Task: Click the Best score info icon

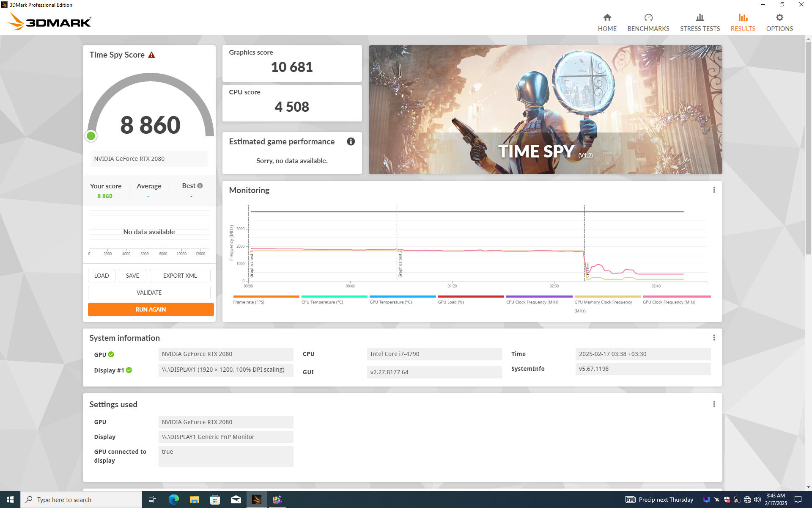Action: pos(200,185)
